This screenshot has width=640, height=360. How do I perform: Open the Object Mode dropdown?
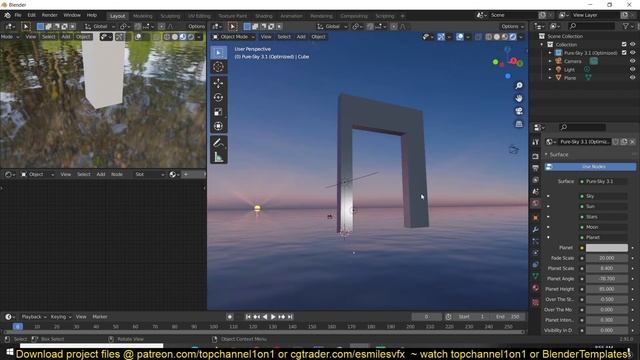(x=234, y=37)
